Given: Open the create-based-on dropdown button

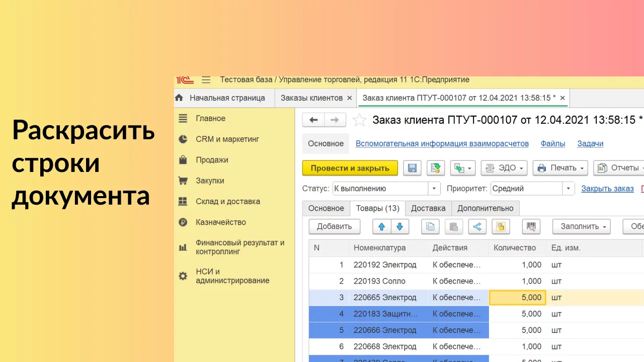Looking at the screenshot, I should (463, 168).
